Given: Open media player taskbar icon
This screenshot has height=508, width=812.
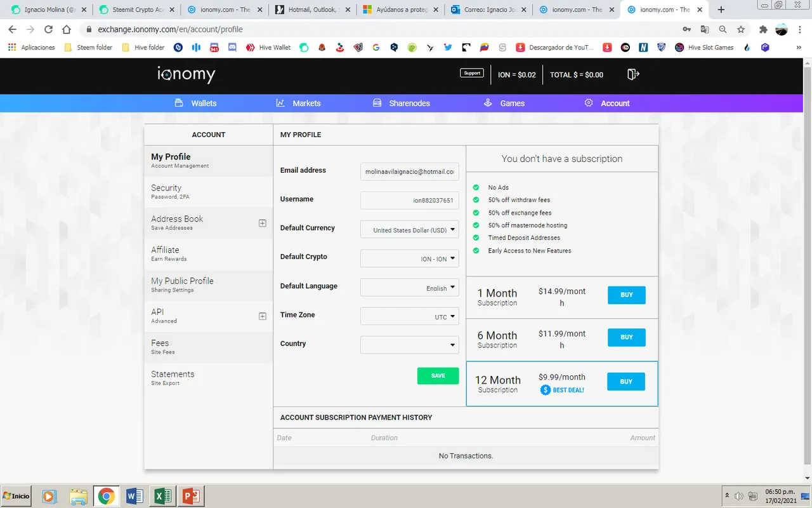Looking at the screenshot, I should pos(49,496).
